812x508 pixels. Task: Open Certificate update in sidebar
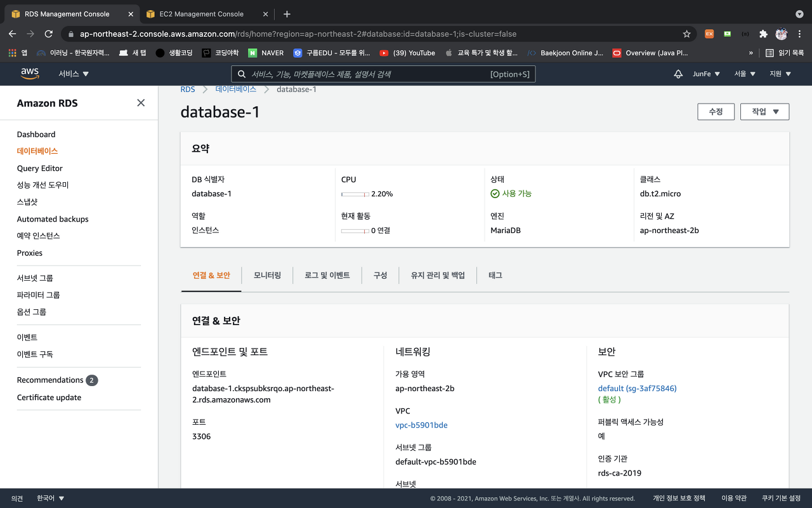click(49, 398)
